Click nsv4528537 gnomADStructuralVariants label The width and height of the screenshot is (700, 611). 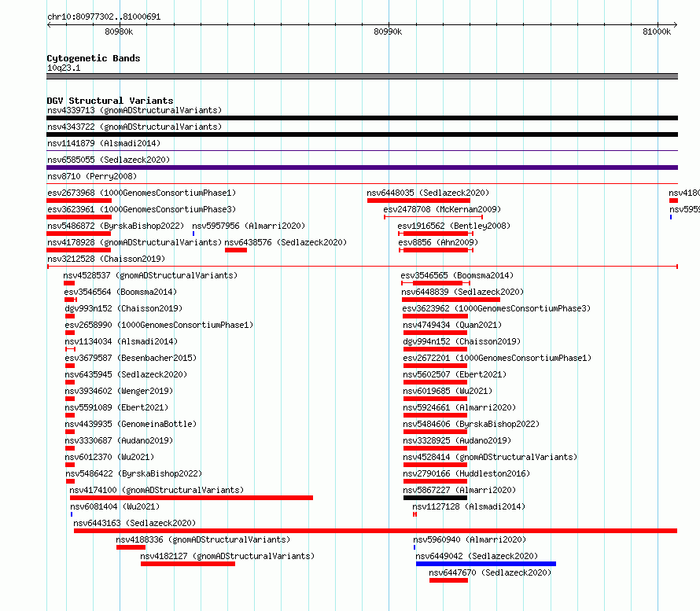point(150,275)
